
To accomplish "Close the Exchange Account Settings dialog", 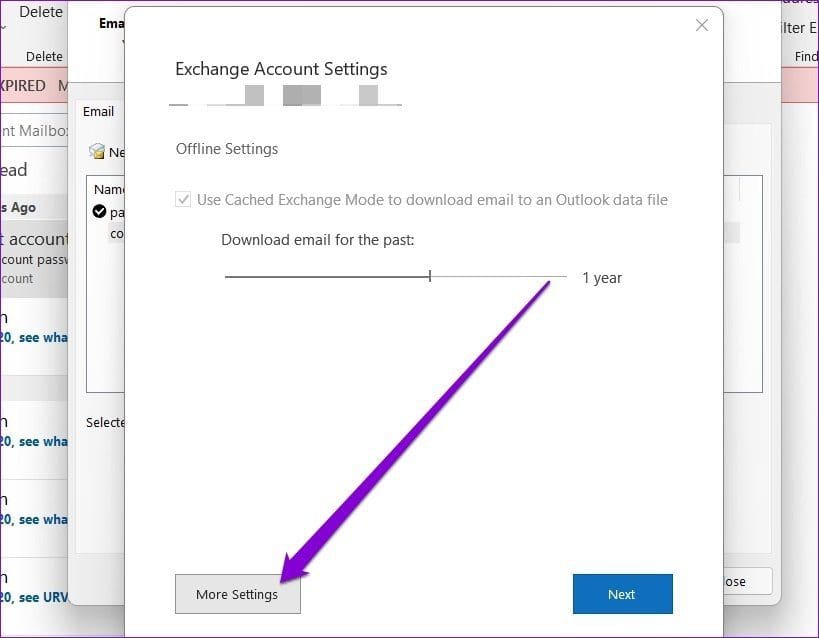I will click(701, 25).
